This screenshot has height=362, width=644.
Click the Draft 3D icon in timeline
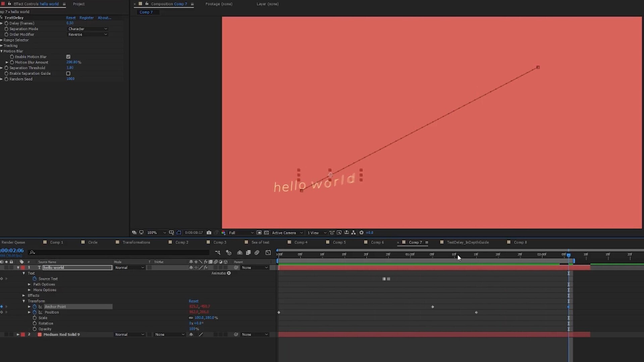click(229, 253)
